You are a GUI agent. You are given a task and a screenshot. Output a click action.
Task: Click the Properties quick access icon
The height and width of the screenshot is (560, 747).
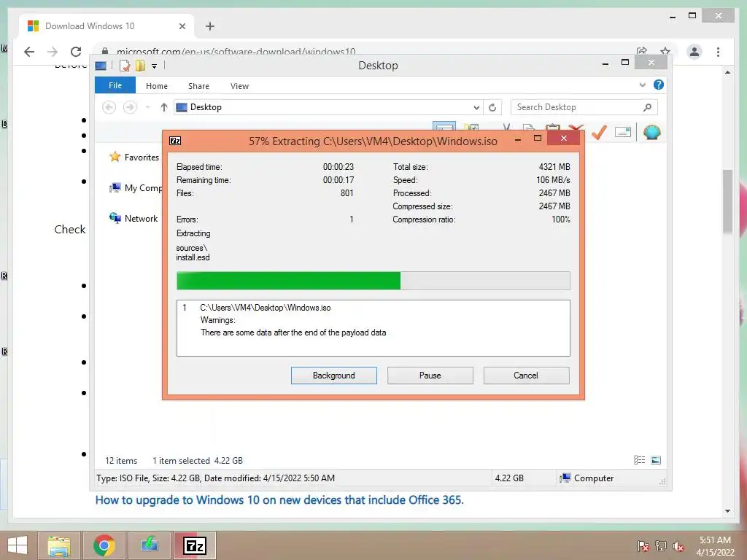point(124,66)
